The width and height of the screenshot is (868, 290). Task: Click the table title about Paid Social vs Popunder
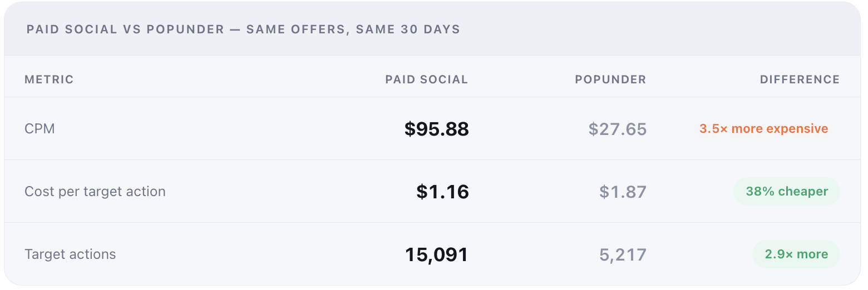tap(243, 29)
